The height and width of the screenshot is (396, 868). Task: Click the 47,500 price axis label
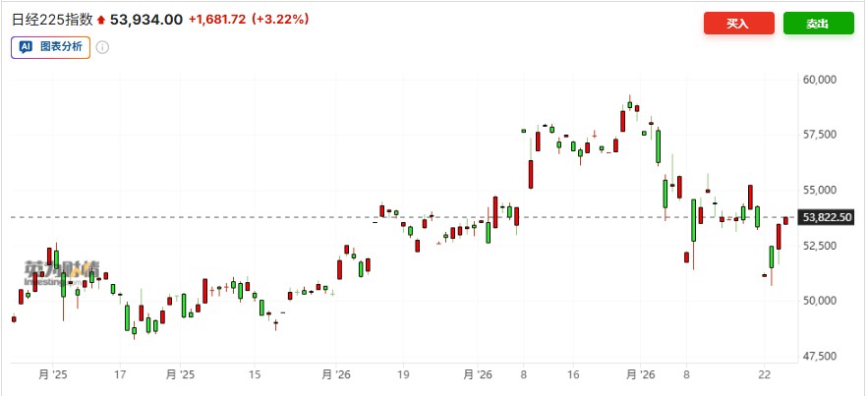[819, 356]
